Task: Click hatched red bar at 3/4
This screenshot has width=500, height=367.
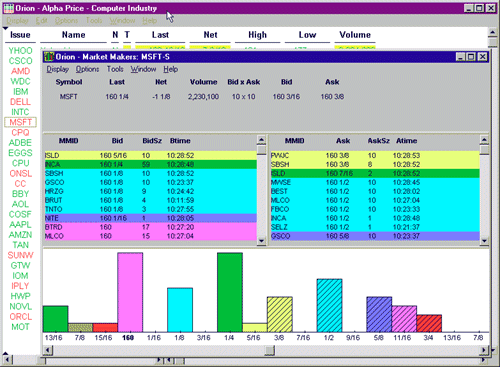Action: click(x=429, y=323)
